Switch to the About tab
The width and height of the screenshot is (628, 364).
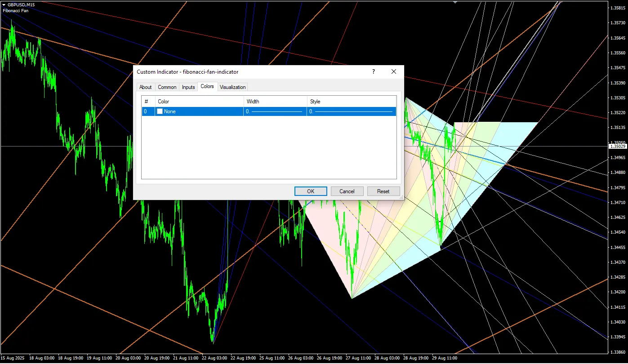tap(145, 87)
